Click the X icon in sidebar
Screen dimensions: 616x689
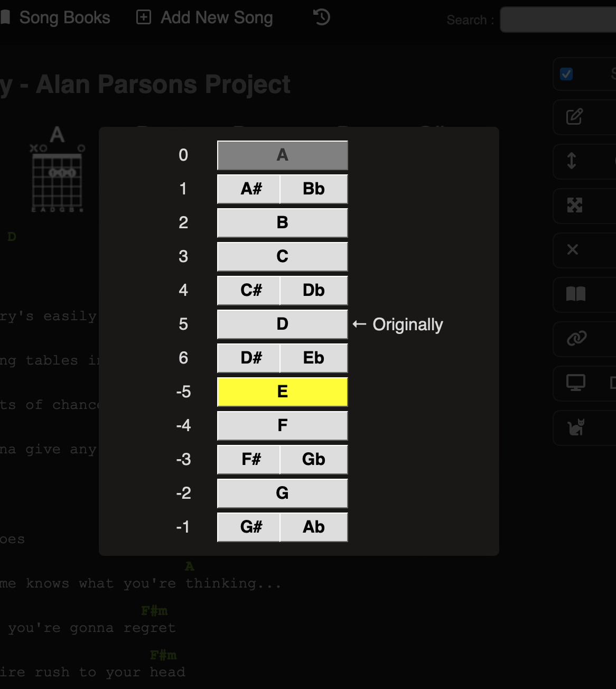click(573, 249)
